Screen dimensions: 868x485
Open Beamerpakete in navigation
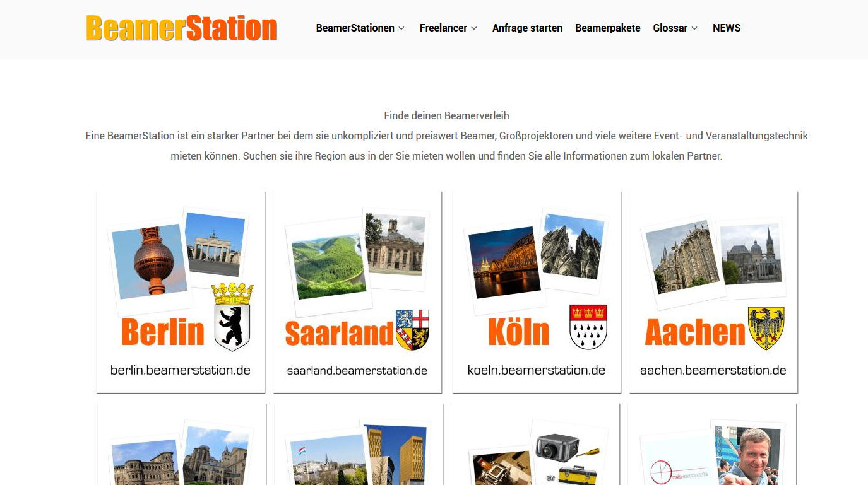[607, 28]
